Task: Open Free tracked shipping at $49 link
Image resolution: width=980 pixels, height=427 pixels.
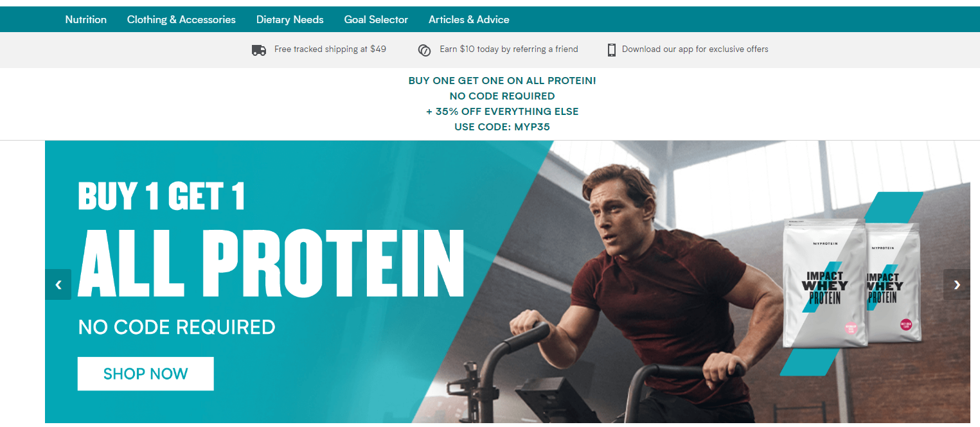Action: point(330,49)
